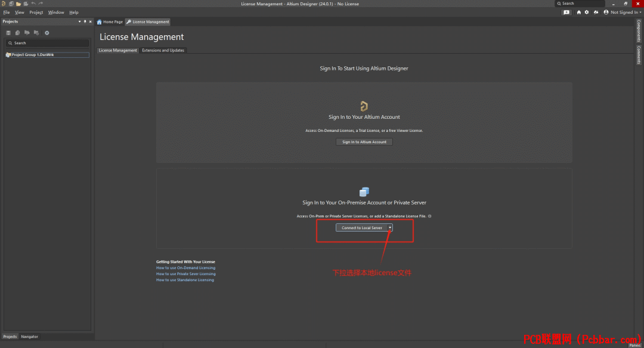Open the Help menu

coord(74,13)
